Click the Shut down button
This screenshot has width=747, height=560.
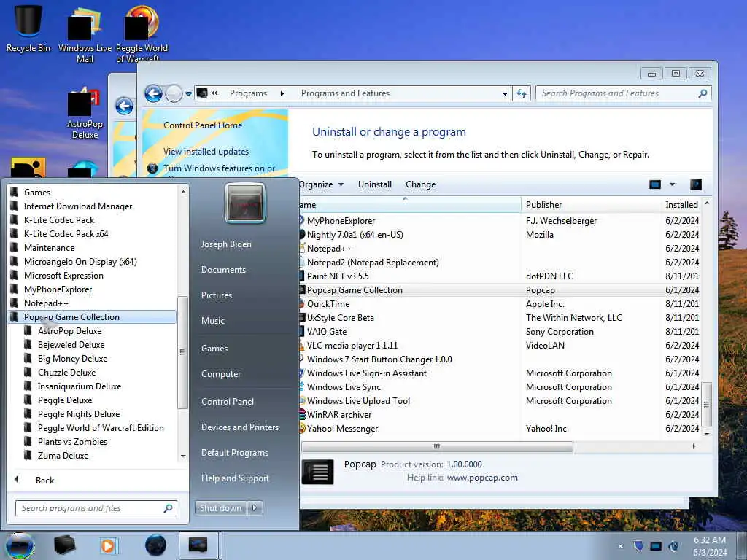220,508
